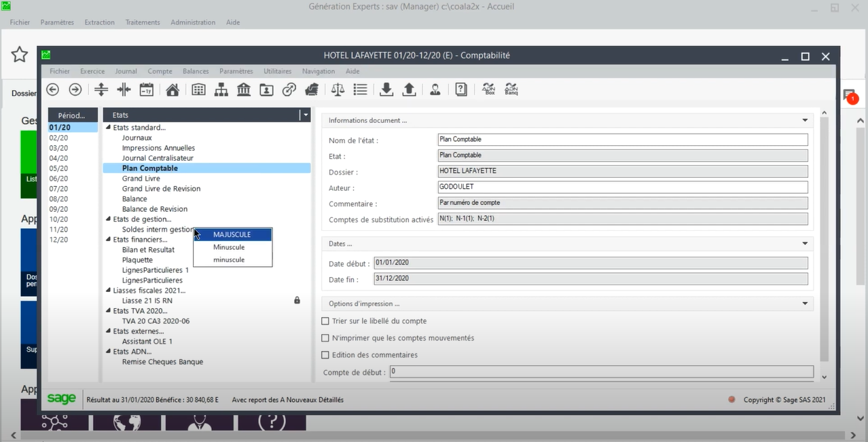
Task: Click the vertical split arrows icon
Action: point(101,89)
